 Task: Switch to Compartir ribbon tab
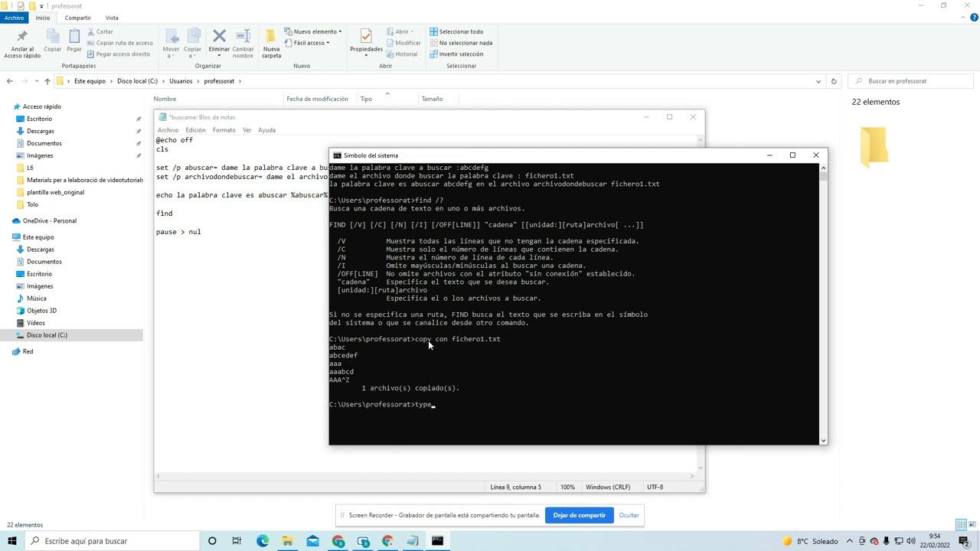point(77,18)
